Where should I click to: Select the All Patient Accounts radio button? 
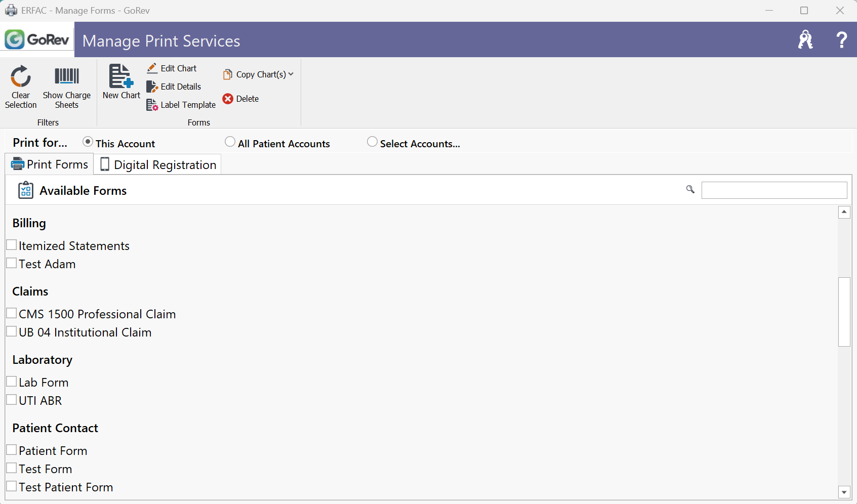230,142
